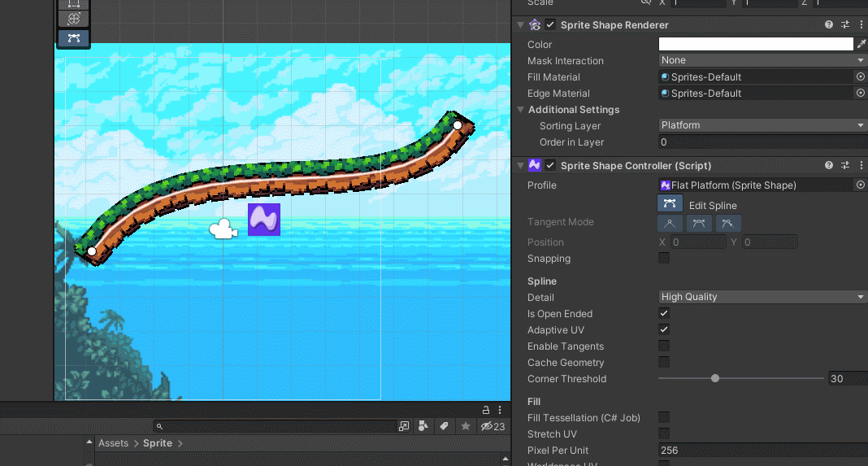Click the Position Y field
The height and width of the screenshot is (466, 868).
click(770, 242)
